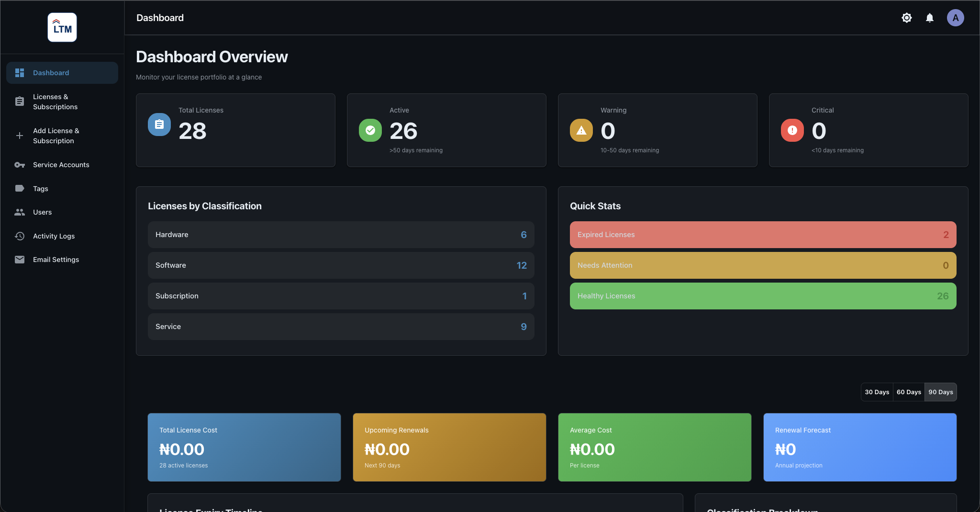The image size is (980, 512).
Task: Go to Licenses & Subscriptions
Action: point(62,102)
